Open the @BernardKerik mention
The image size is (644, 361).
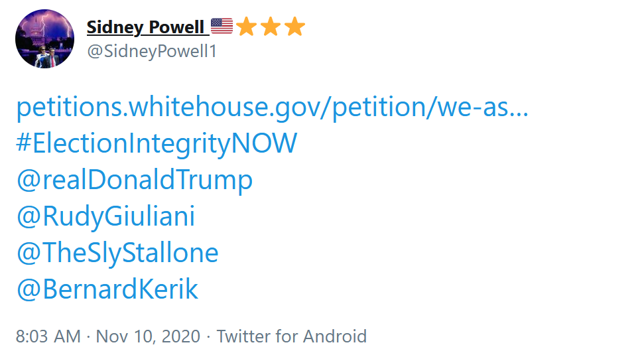[x=107, y=289]
